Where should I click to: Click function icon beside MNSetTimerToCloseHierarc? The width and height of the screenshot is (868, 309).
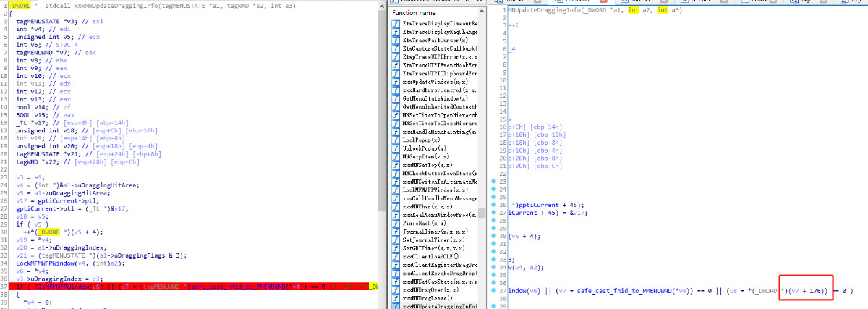pos(396,123)
